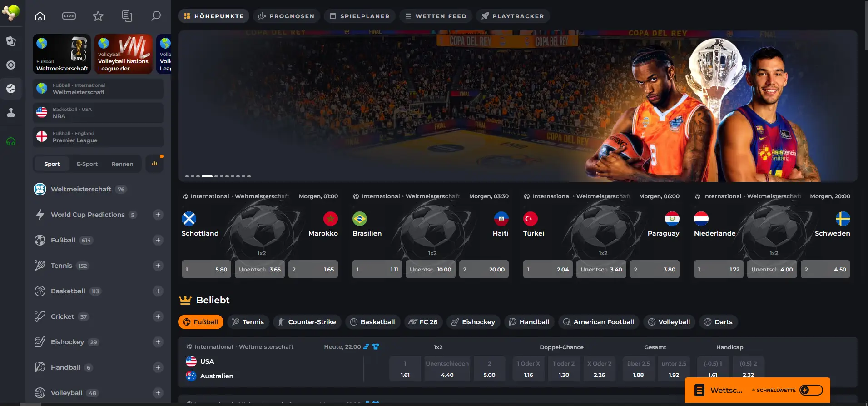Select American Football filter chip
868x406 pixels.
click(x=599, y=322)
